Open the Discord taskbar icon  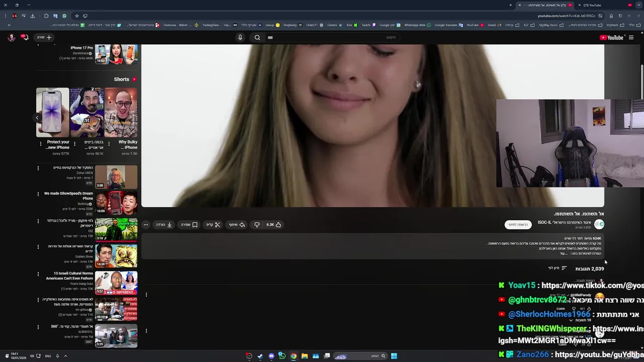271,356
